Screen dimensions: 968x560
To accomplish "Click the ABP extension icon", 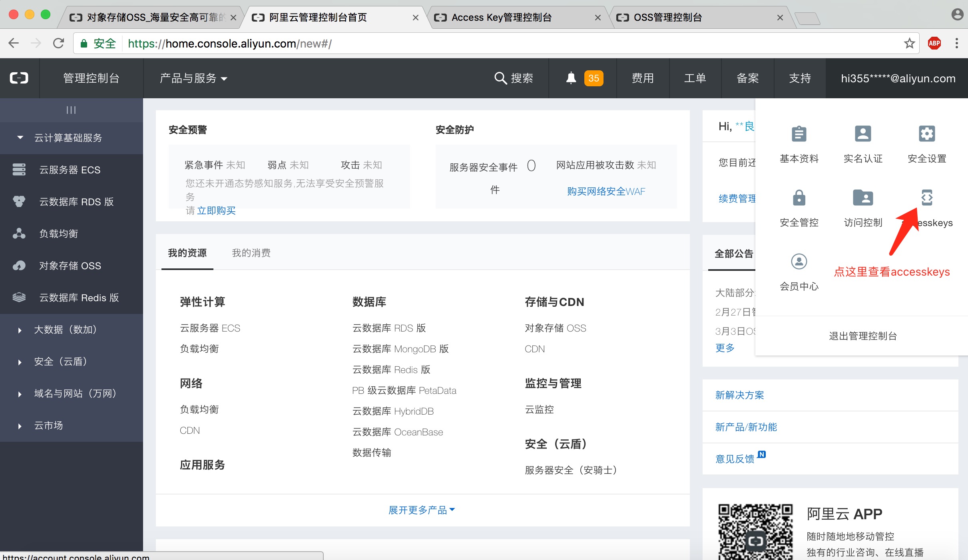I will 934,43.
